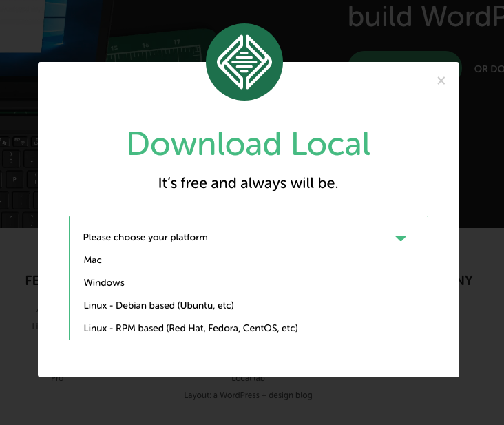The width and height of the screenshot is (504, 425).
Task: Click 'It's free and always will be.' text
Action: [x=248, y=183]
